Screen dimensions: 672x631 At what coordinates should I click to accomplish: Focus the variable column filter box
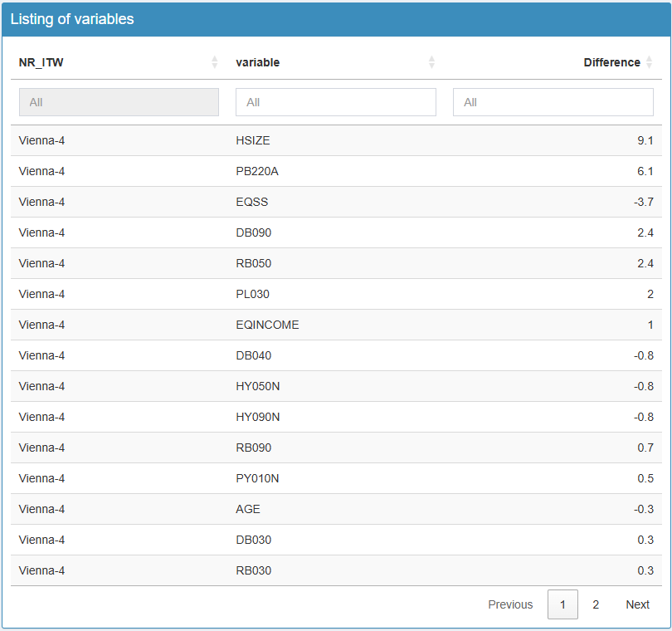click(336, 102)
